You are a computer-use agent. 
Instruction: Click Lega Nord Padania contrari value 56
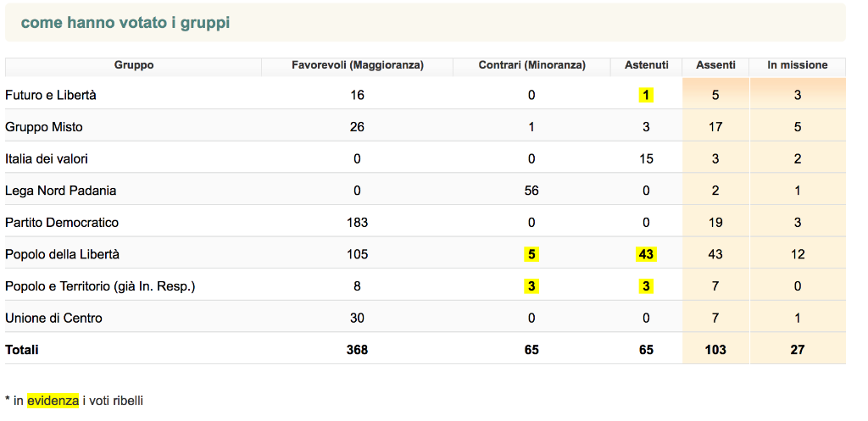click(x=531, y=191)
